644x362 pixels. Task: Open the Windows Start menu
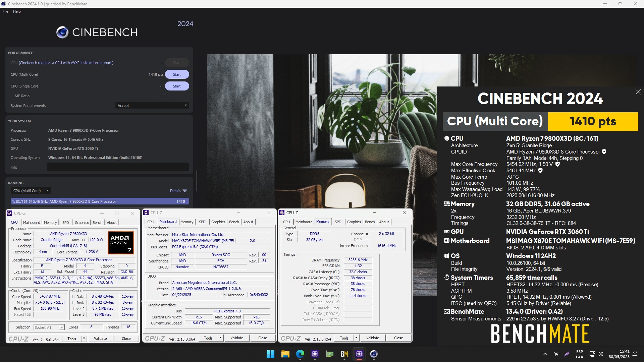(x=270, y=354)
